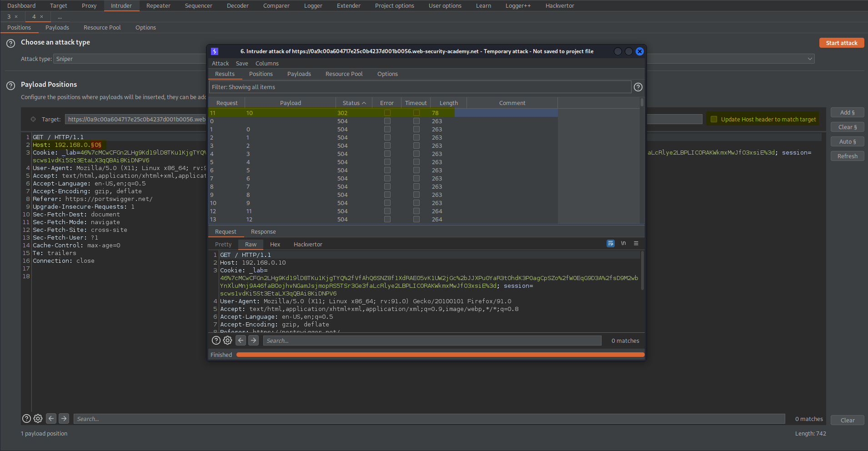This screenshot has height=451, width=868.
Task: Click Add § button
Action: [x=847, y=113]
